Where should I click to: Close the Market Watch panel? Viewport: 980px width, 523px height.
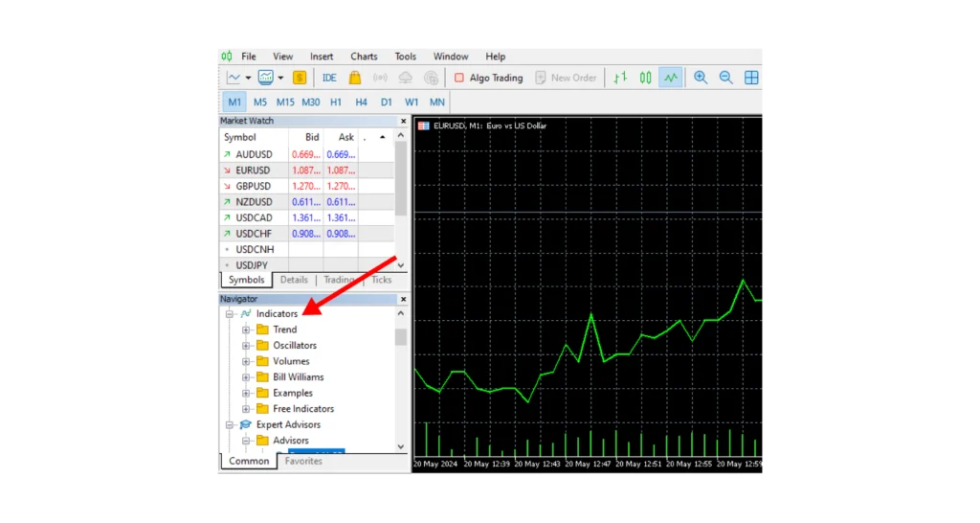coord(403,122)
